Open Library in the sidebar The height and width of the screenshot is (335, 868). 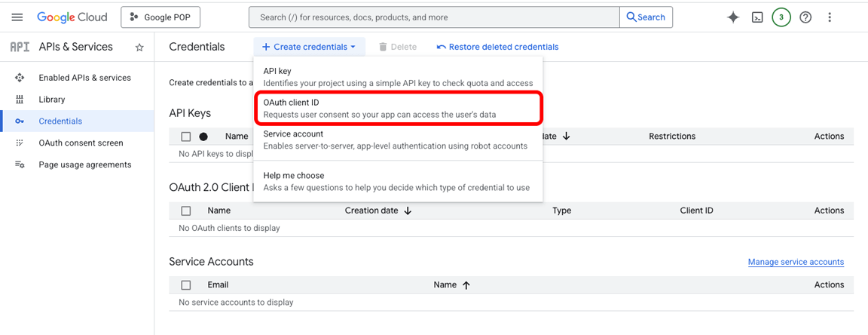point(52,100)
